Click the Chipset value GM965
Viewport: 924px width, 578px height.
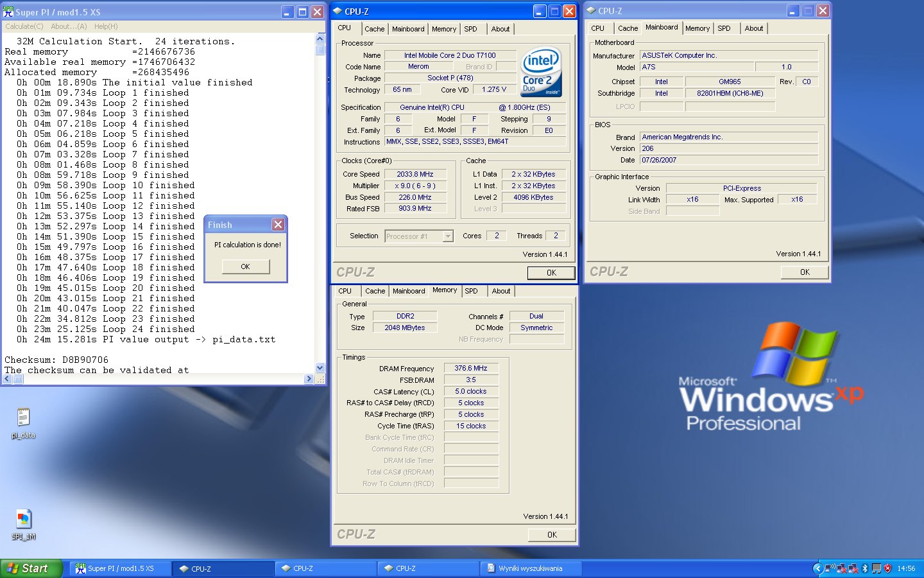tap(730, 82)
